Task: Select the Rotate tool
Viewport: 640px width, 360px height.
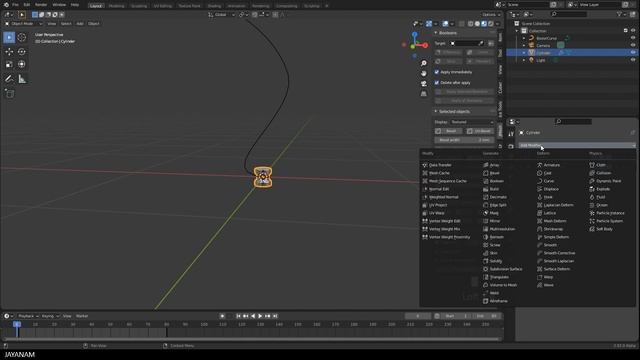Action: point(22,52)
